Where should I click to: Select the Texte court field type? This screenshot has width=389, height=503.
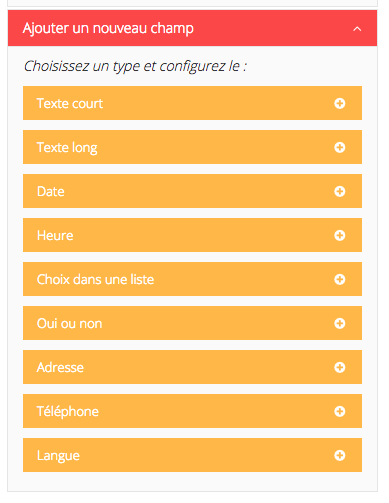(x=192, y=103)
